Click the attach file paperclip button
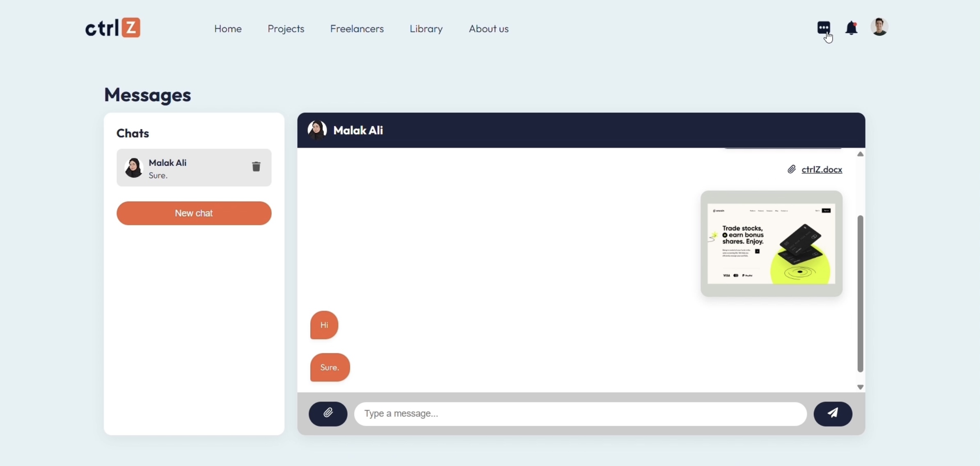This screenshot has width=980, height=466. click(328, 413)
